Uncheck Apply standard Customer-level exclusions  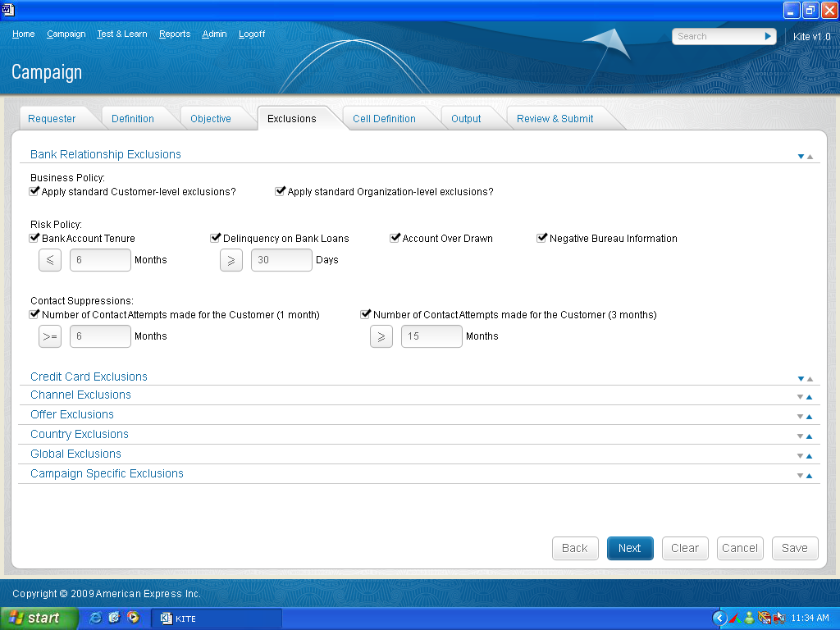pos(34,191)
